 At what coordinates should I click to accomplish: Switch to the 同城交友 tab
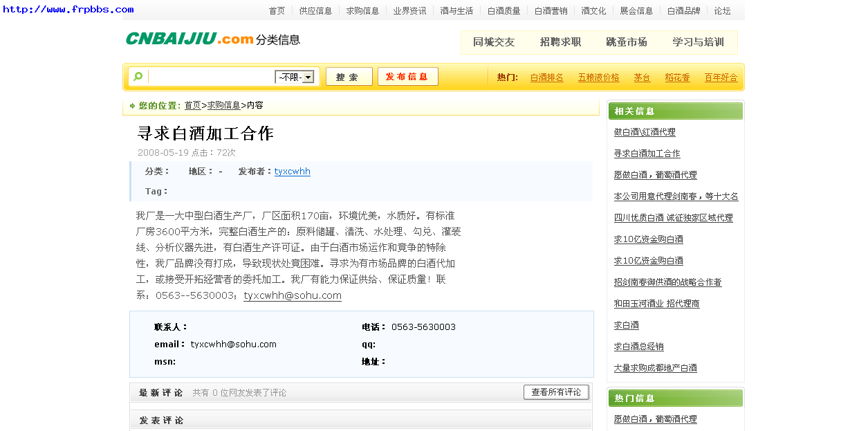(492, 42)
